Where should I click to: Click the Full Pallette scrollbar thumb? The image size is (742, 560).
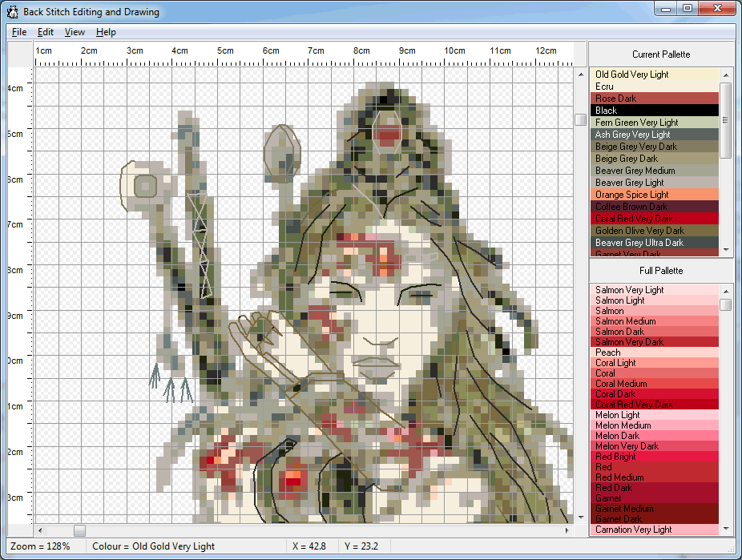[x=725, y=304]
